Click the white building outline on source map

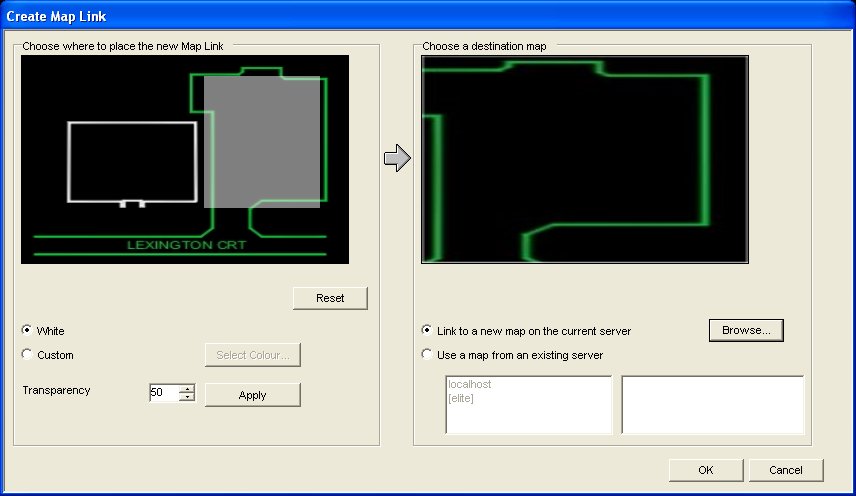point(132,163)
